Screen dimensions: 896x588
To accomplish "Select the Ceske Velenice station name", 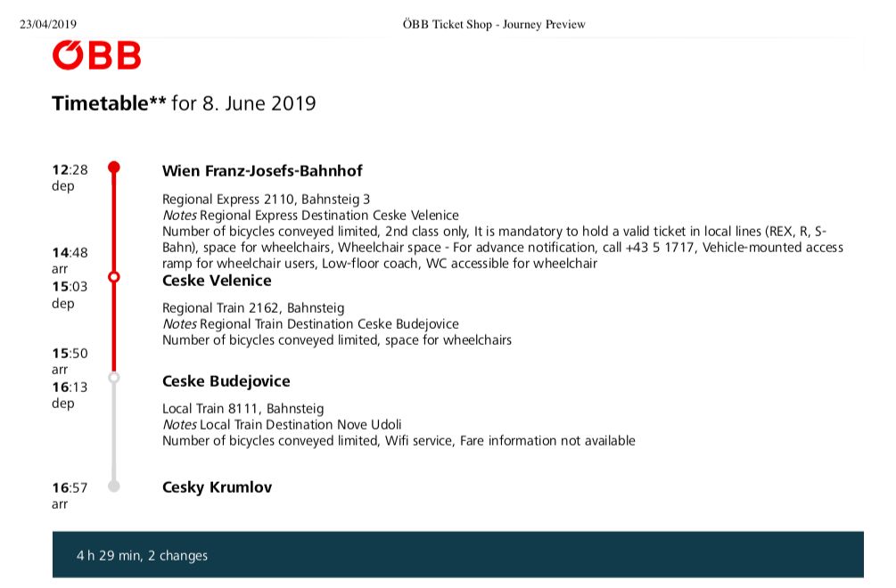I will [x=217, y=281].
